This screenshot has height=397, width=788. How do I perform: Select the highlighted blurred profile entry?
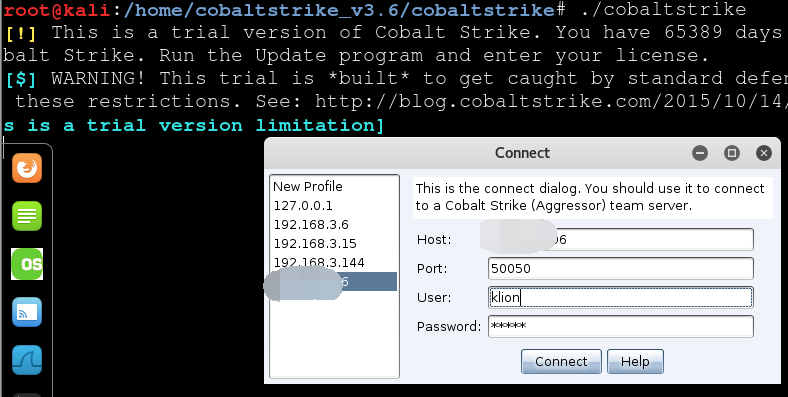[334, 281]
